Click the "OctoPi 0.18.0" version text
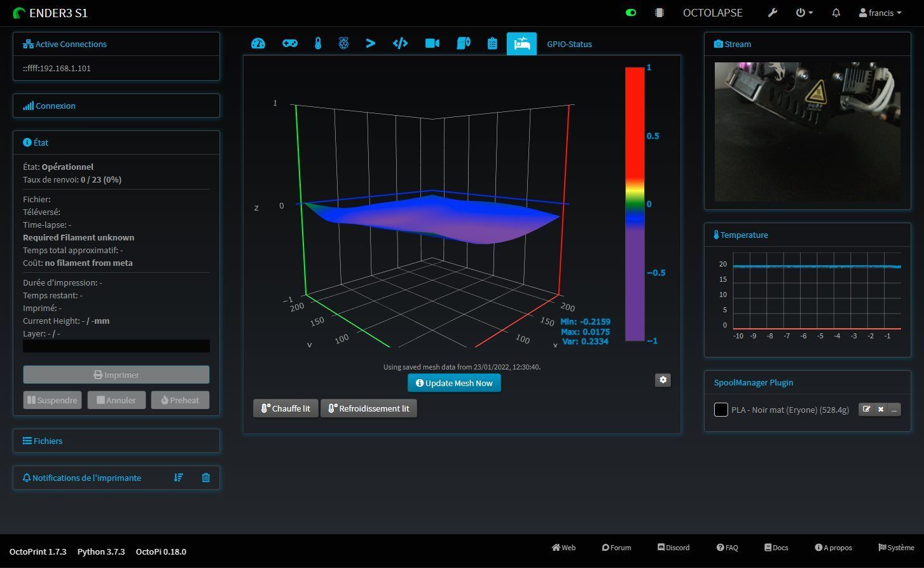The height and width of the screenshot is (568, 924). [x=161, y=551]
